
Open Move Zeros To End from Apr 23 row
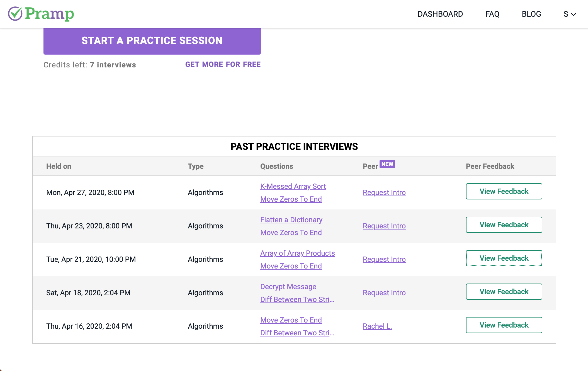pos(291,233)
